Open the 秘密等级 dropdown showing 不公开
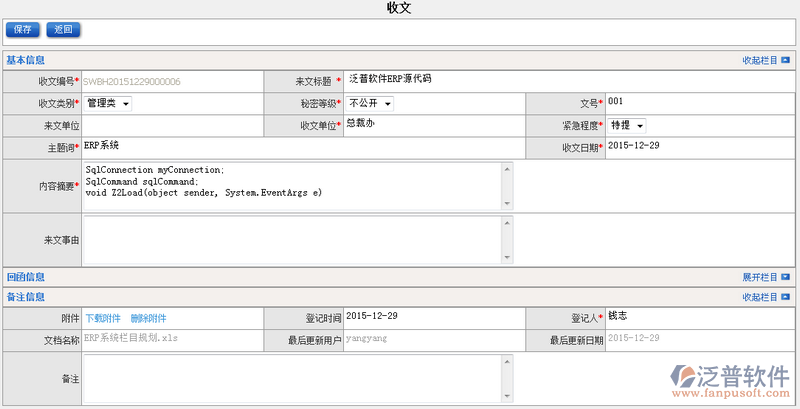This screenshot has height=409, width=800. tap(370, 104)
